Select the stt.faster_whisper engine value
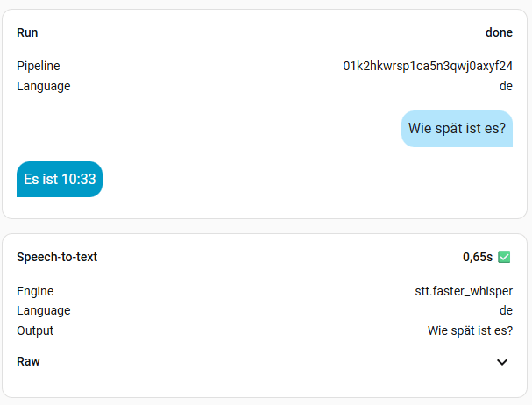532x405 pixels. click(x=464, y=291)
